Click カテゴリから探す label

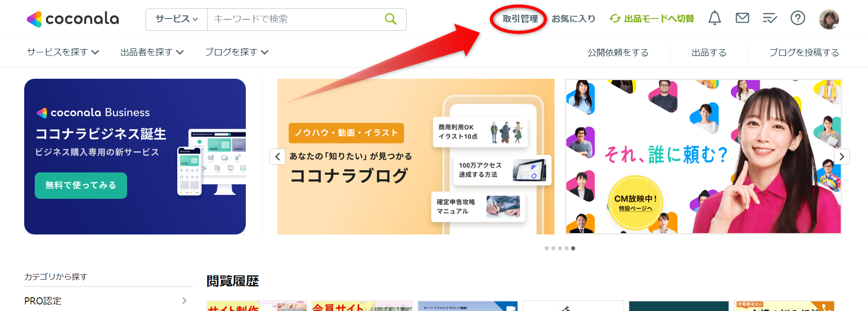point(56,277)
